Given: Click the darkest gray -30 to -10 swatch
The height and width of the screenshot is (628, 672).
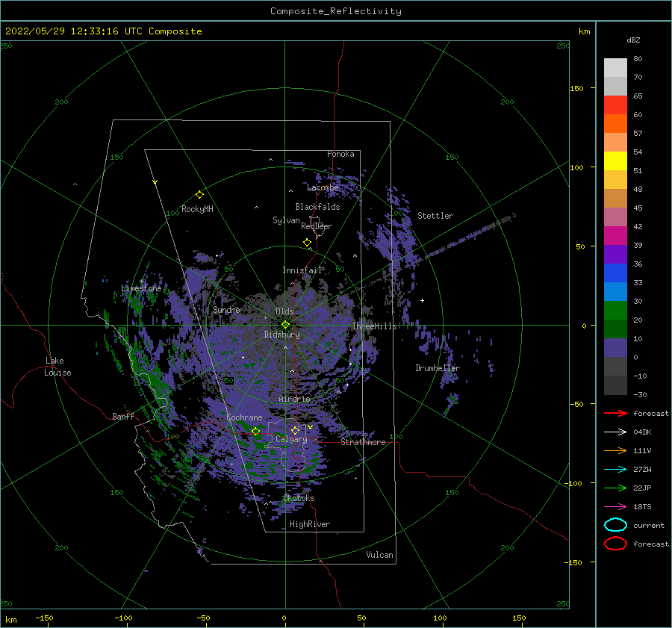Looking at the screenshot, I should coord(615,385).
